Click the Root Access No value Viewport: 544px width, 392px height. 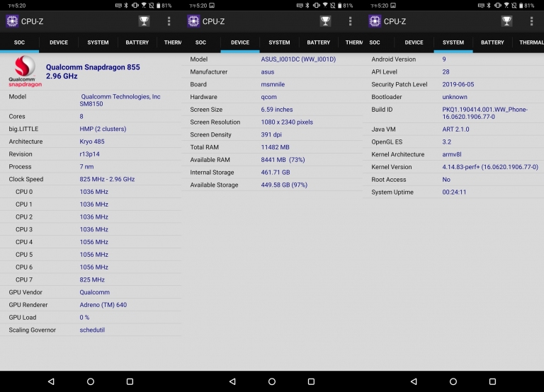pyautogui.click(x=446, y=180)
